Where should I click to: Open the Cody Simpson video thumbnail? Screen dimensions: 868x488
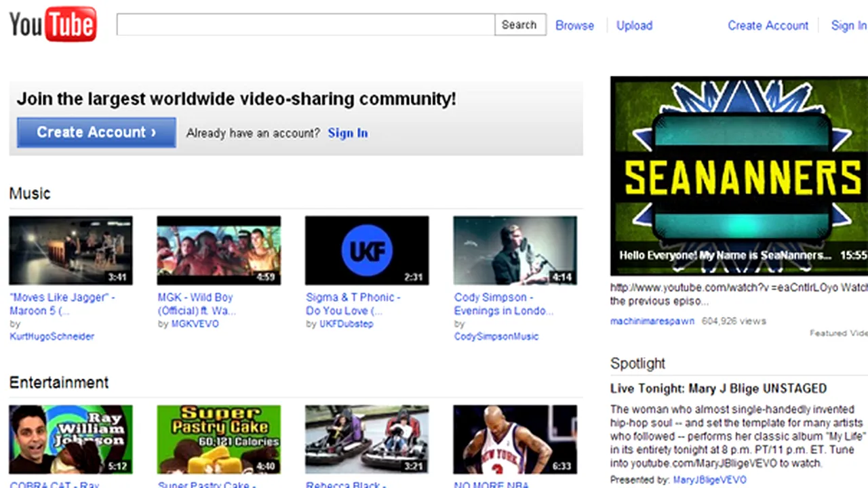515,250
